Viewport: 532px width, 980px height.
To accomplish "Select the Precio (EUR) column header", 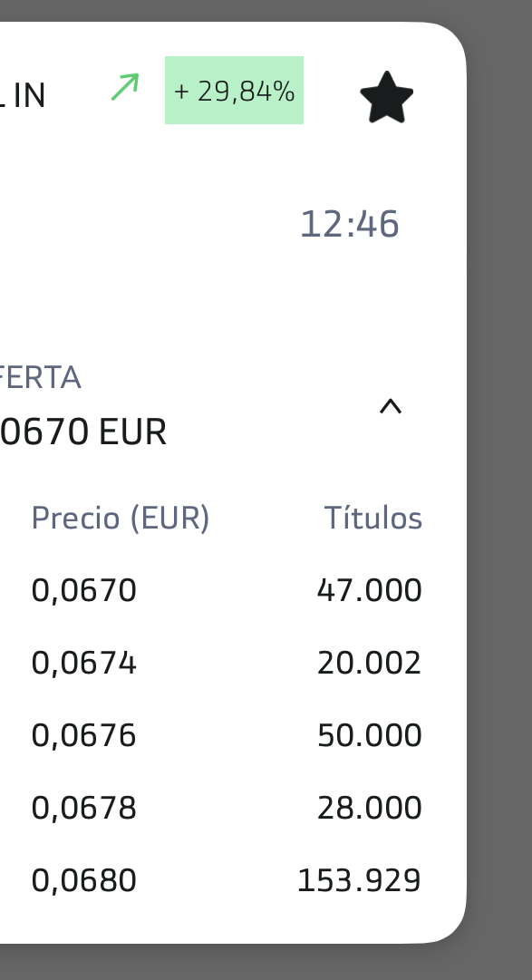I will [121, 517].
